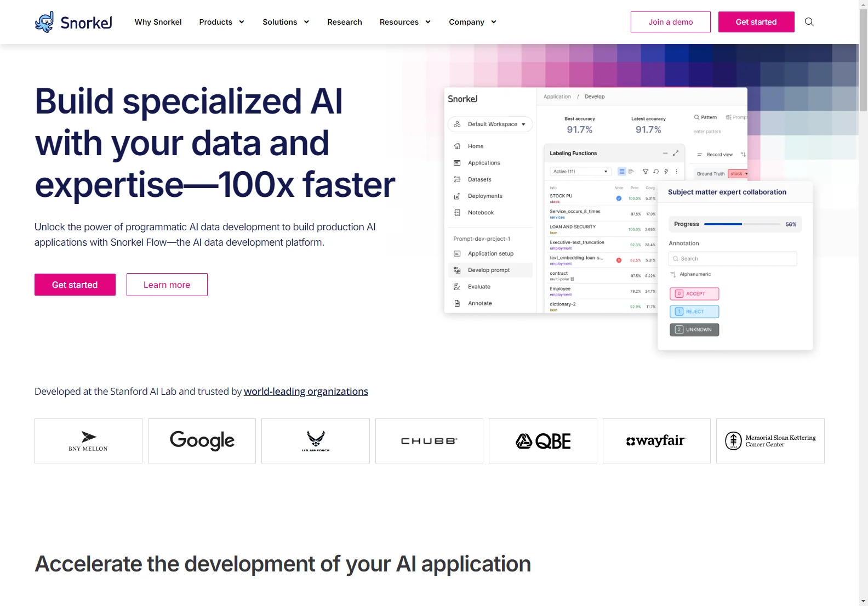Click the Alphanumeric sort icon in Annotation
868x606 pixels.
(x=673, y=274)
